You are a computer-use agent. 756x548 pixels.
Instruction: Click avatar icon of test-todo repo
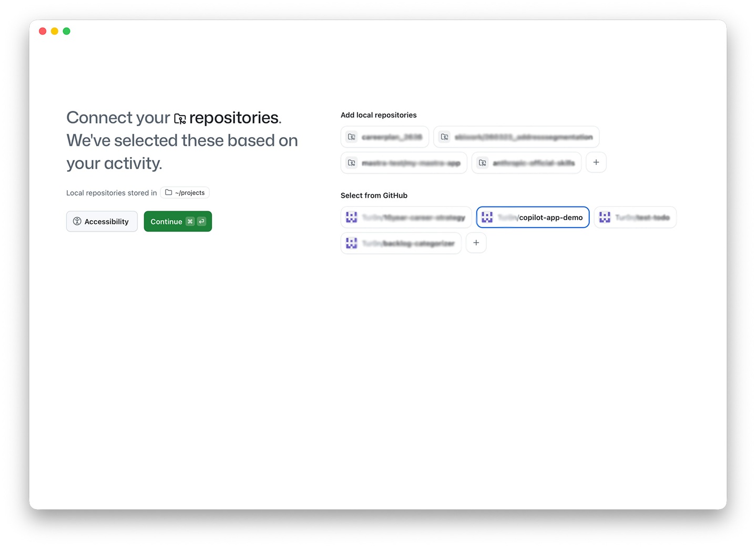pos(605,218)
